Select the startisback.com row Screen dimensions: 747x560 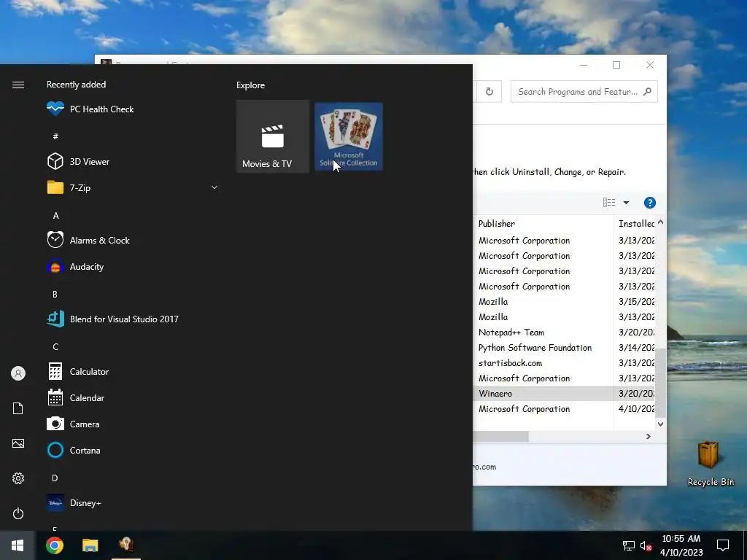tap(564, 363)
